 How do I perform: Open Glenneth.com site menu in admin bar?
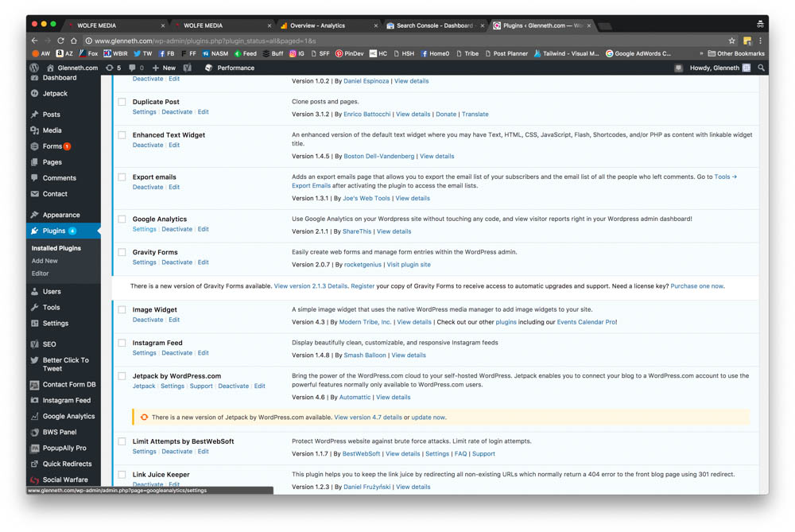[x=72, y=68]
